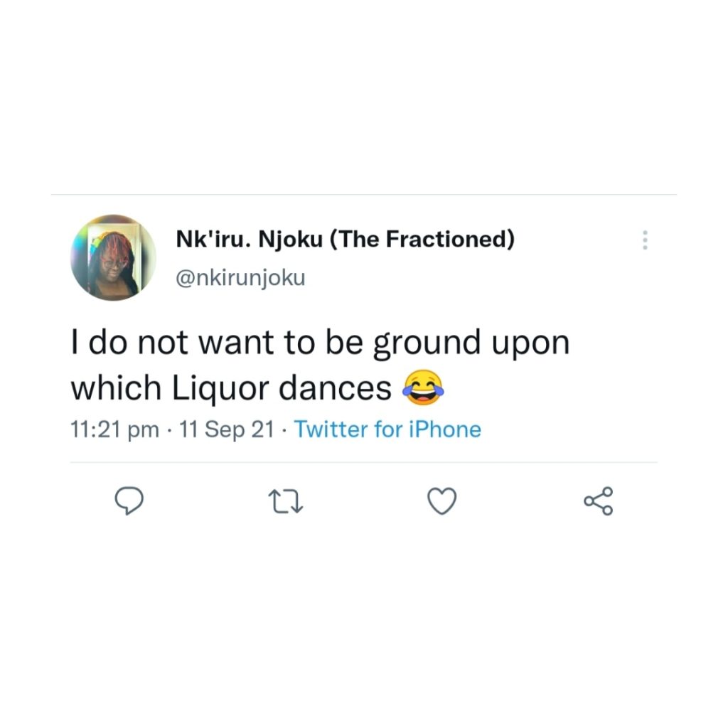Viewport: 728px width, 728px height.
Task: Click the word iPhone in source label
Action: pyautogui.click(x=444, y=429)
